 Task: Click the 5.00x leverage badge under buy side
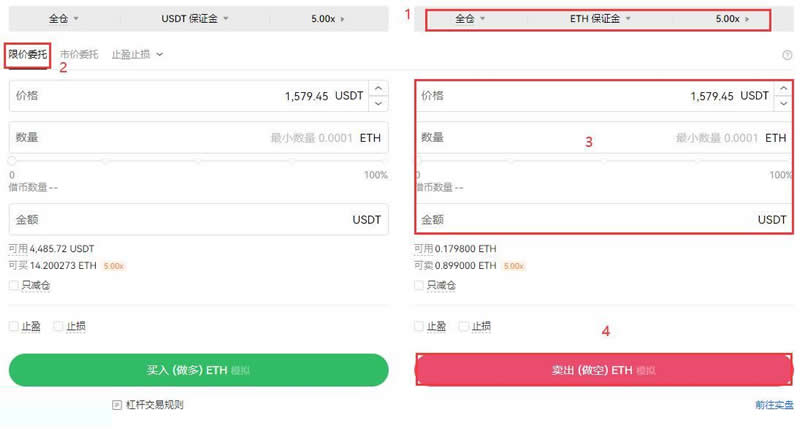(113, 266)
